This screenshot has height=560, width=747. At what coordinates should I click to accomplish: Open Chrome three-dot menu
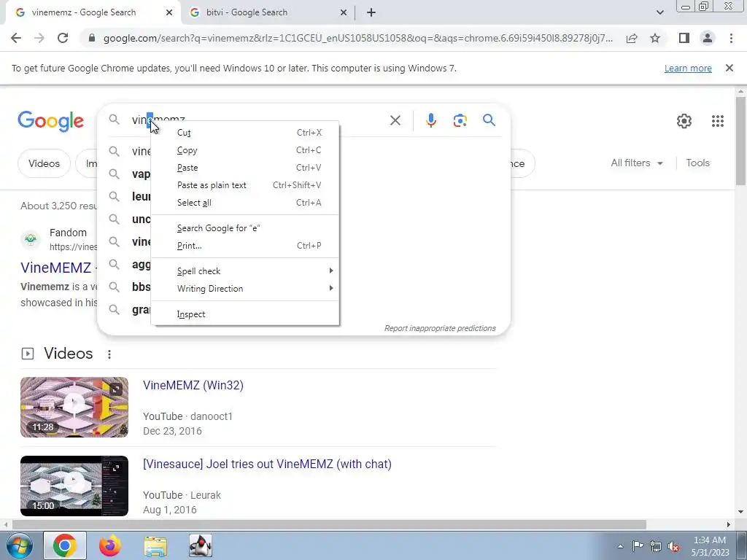tap(731, 38)
